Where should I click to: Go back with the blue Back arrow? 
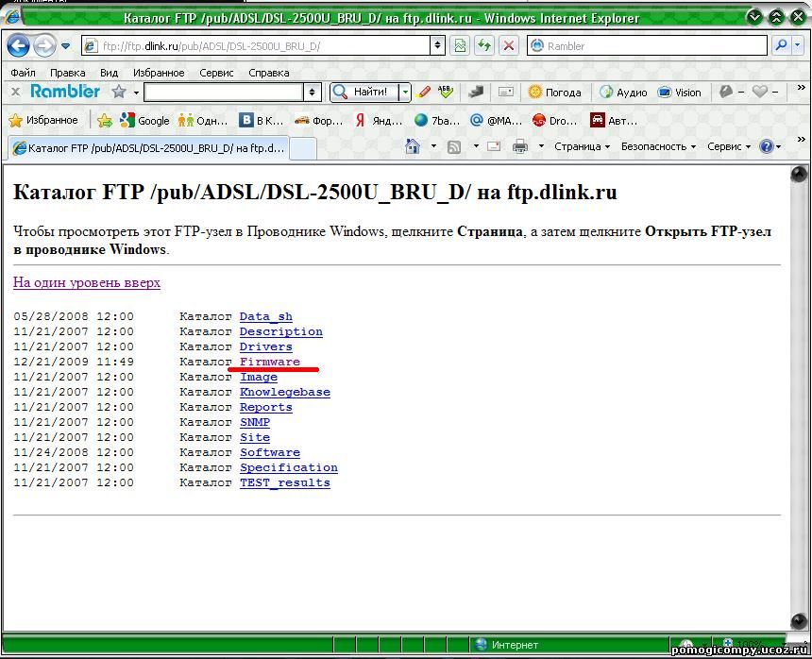[x=18, y=46]
